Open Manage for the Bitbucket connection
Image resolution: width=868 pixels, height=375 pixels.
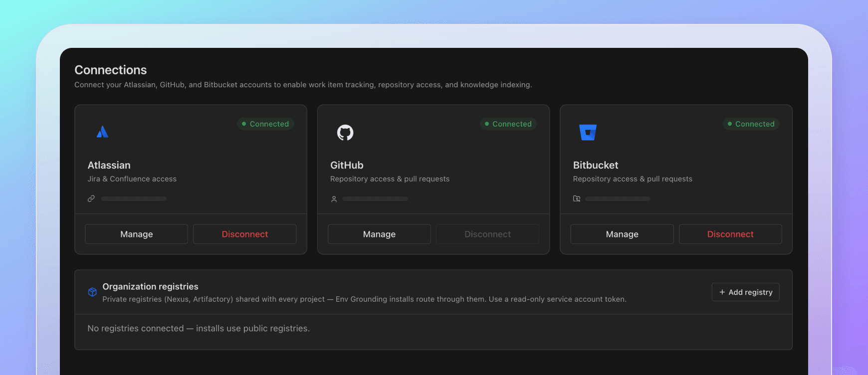tap(622, 234)
